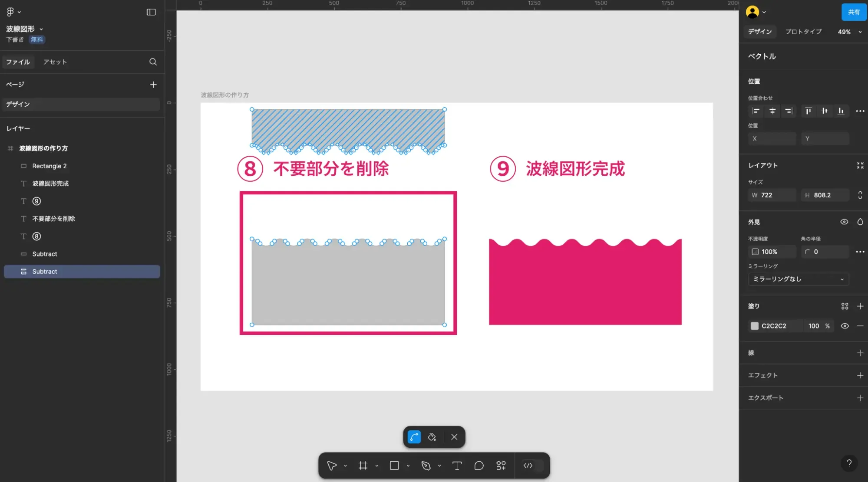This screenshot has height=482, width=868.
Task: Align bottom edges icon
Action: 841,111
